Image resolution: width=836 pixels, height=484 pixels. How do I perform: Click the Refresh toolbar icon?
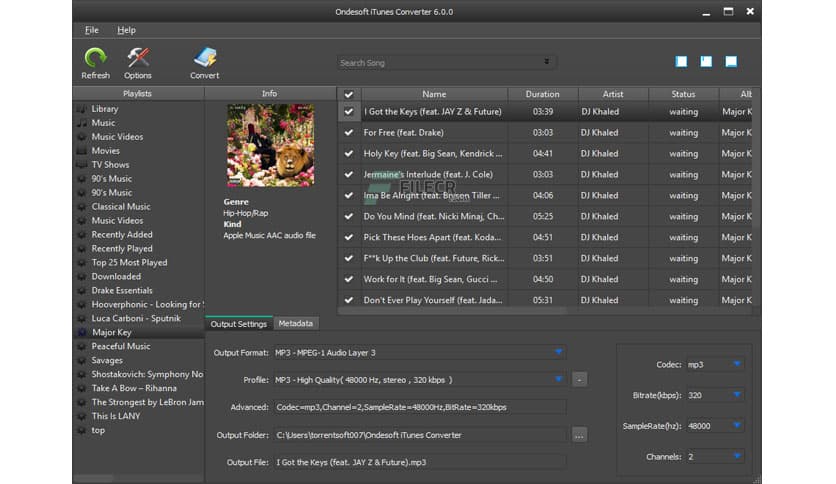pos(95,58)
